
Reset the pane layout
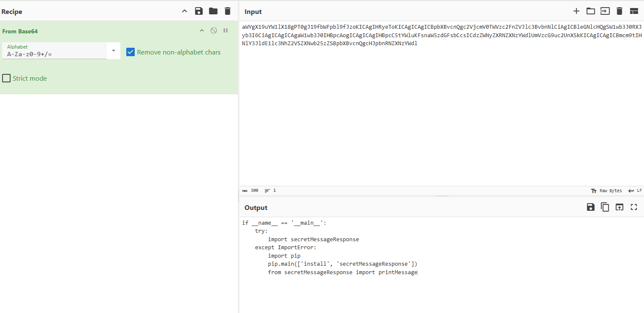point(634,11)
